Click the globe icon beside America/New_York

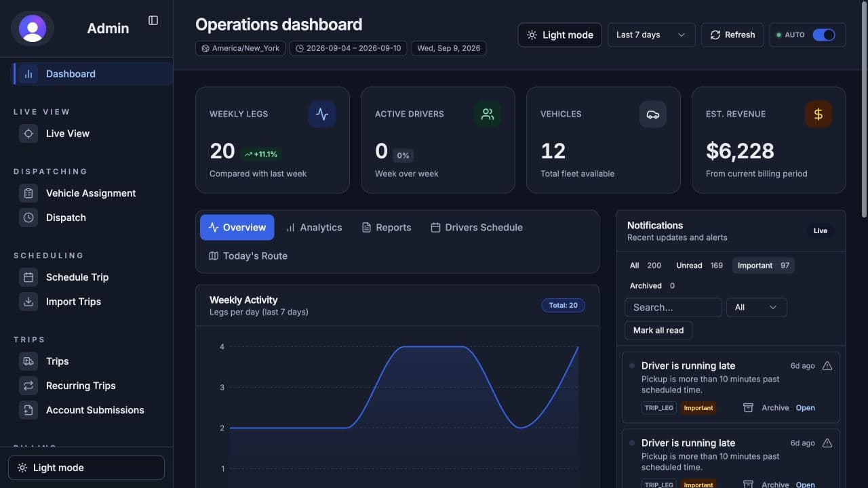205,49
